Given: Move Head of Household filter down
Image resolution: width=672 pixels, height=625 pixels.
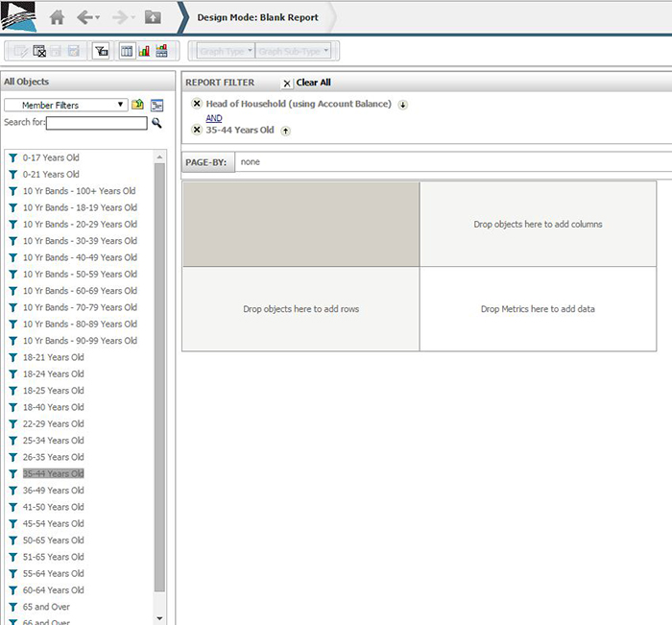Looking at the screenshot, I should (402, 105).
